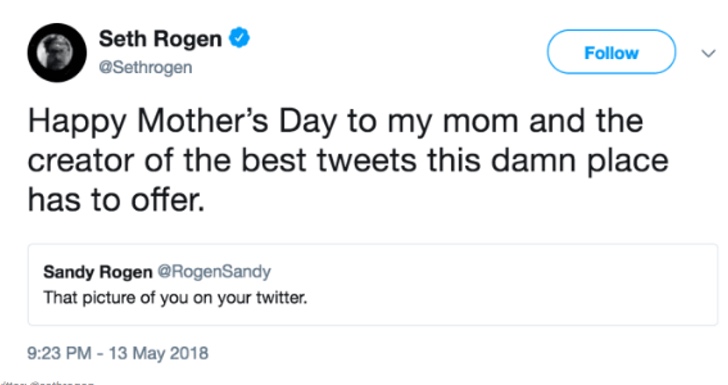Expand the tweet options chevron arrow
Viewport: 728px width, 385px height.
[708, 53]
